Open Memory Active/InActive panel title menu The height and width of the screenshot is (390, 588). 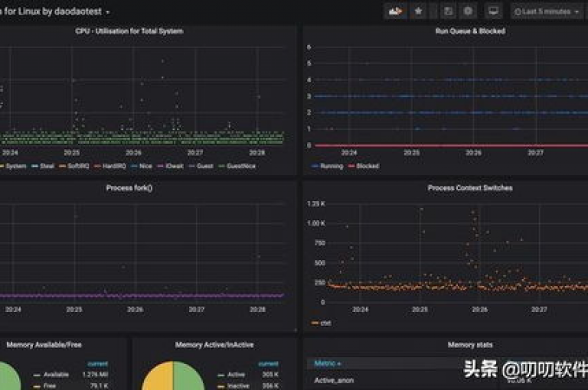click(x=214, y=345)
